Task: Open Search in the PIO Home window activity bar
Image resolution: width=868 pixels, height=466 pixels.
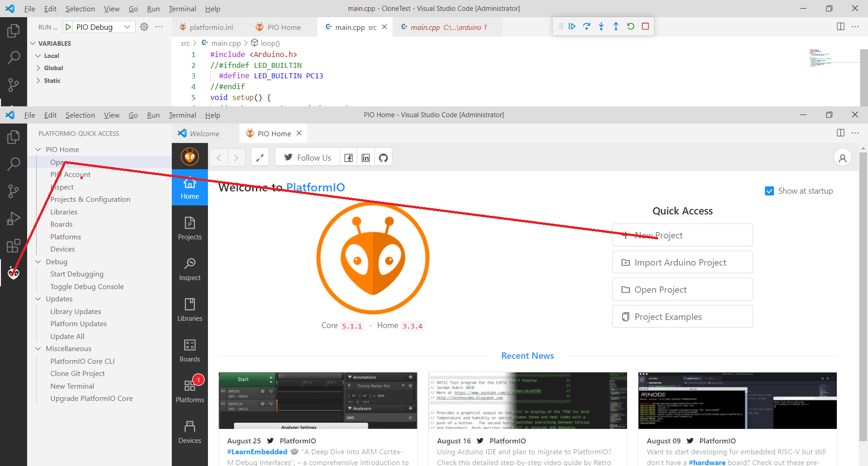Action: click(x=14, y=164)
